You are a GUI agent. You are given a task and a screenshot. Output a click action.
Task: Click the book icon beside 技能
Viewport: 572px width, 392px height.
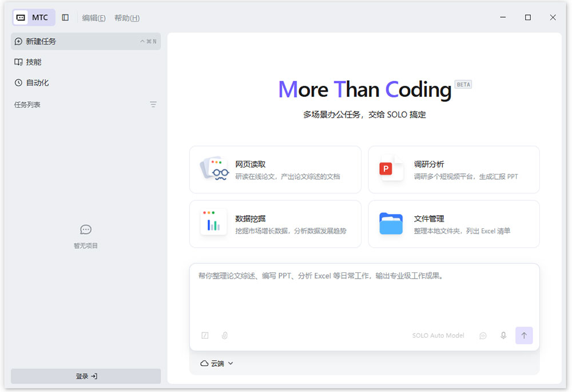[x=19, y=62]
